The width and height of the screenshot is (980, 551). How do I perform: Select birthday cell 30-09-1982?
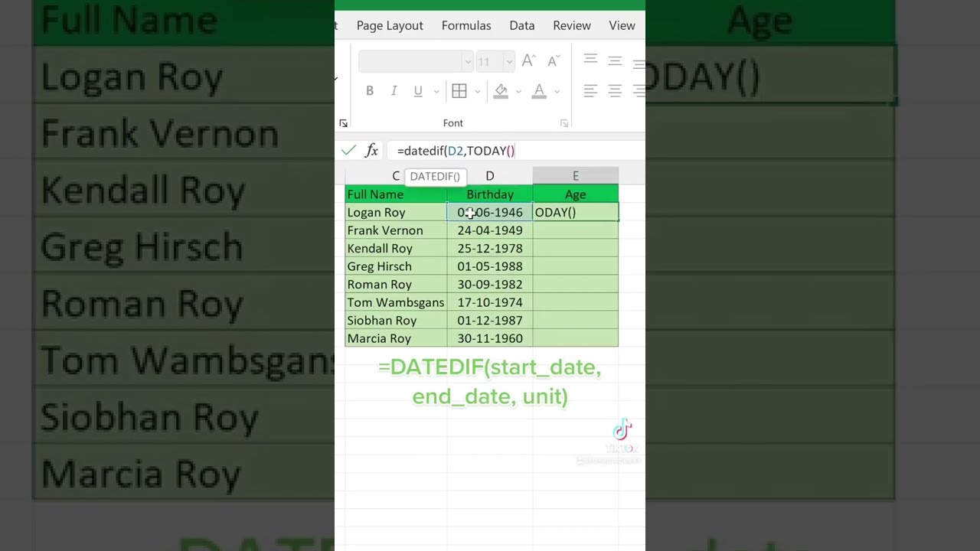pyautogui.click(x=490, y=285)
